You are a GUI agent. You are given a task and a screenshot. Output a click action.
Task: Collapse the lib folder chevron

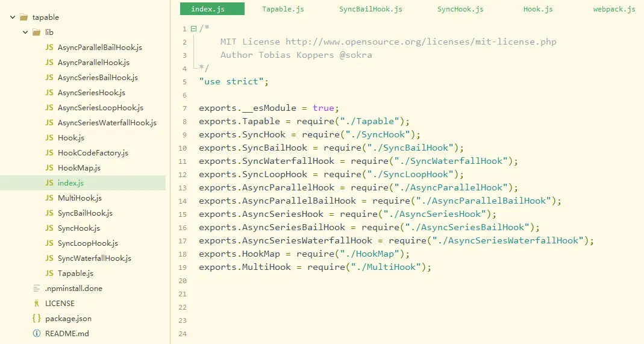(25, 32)
